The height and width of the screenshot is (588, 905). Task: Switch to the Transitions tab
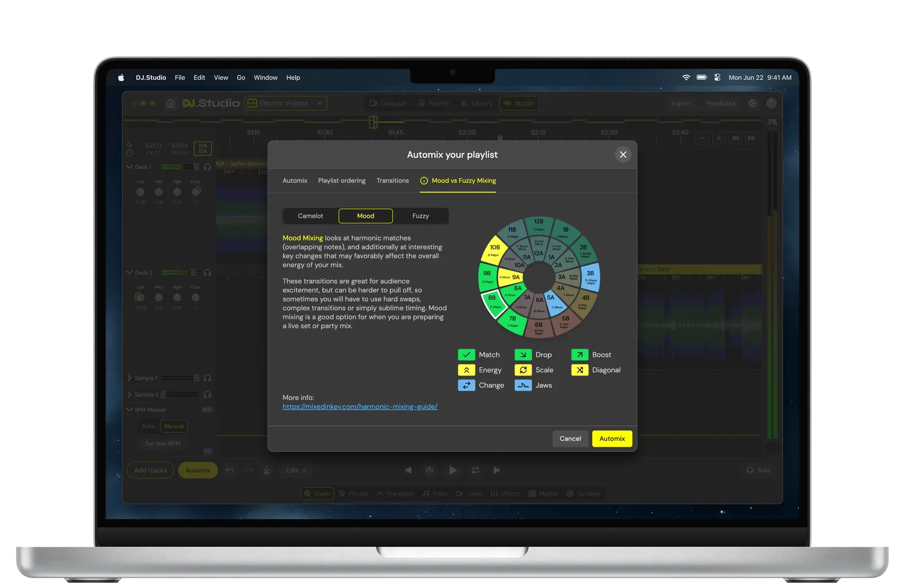click(x=393, y=181)
